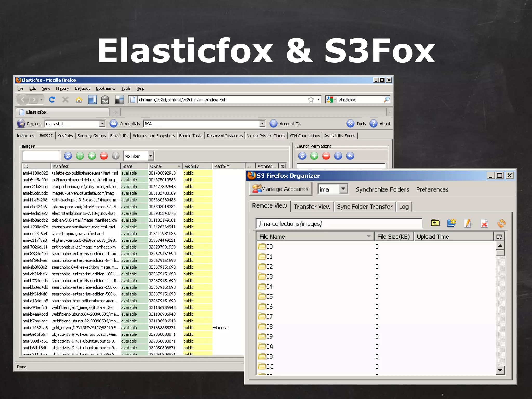Screen dimensions: 532x399
Task: Click the S3 edit pencil icon
Action: tap(468, 223)
